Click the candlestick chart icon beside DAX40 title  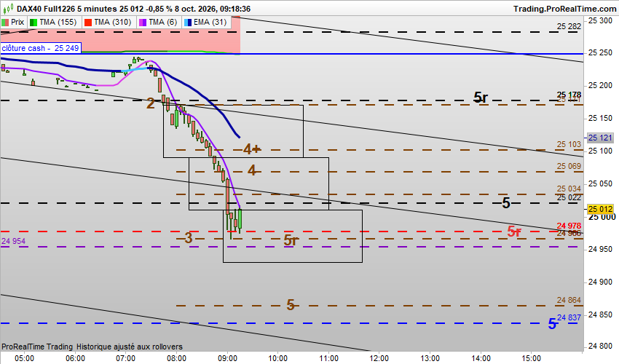[x=8, y=8]
